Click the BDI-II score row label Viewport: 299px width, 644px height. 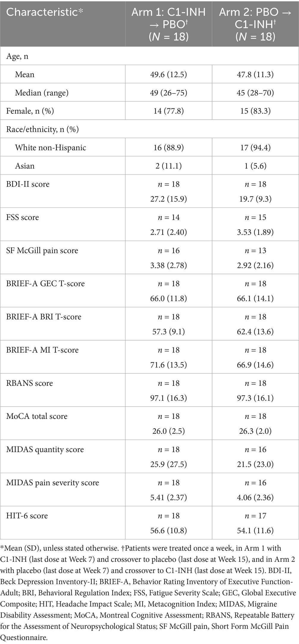(28, 184)
